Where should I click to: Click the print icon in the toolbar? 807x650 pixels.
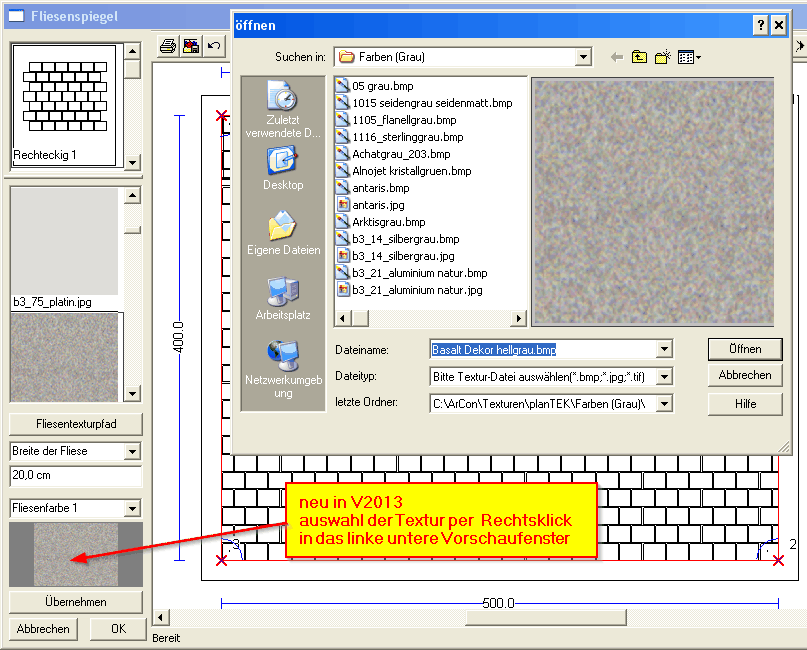pos(169,46)
